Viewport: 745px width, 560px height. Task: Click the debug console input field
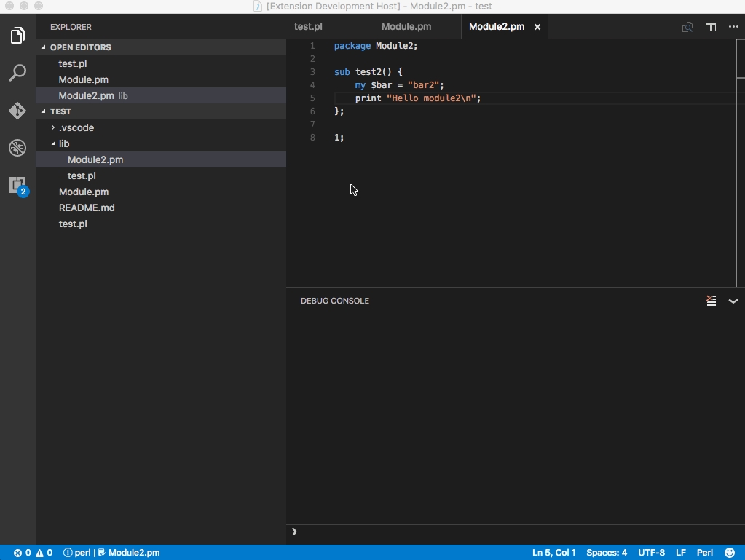point(510,532)
